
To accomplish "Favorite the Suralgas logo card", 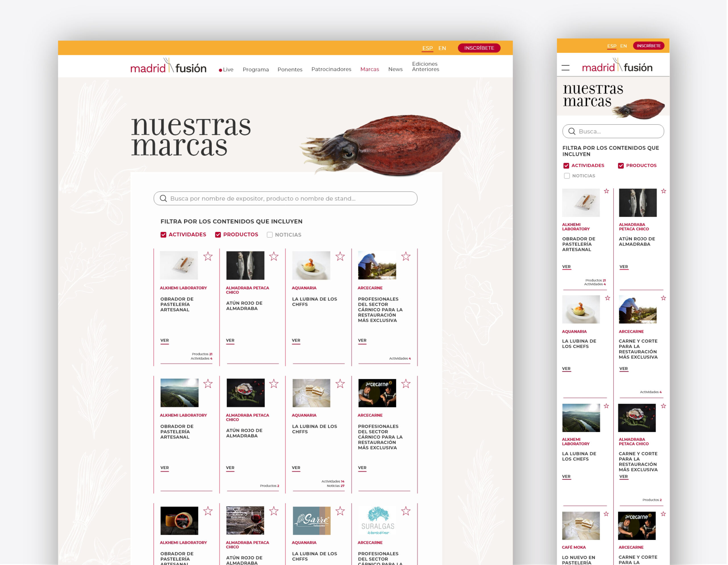I will [406, 511].
